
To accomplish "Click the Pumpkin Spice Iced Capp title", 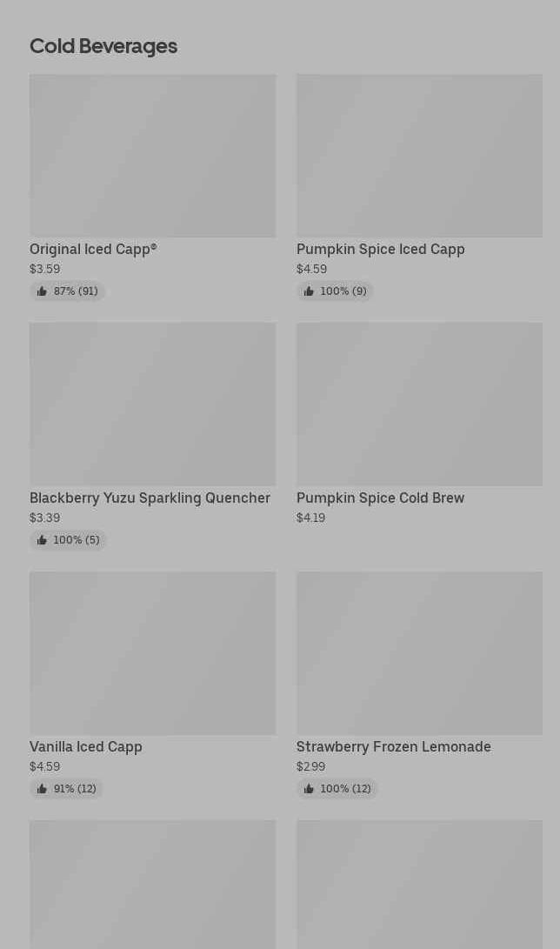I will coord(380,249).
